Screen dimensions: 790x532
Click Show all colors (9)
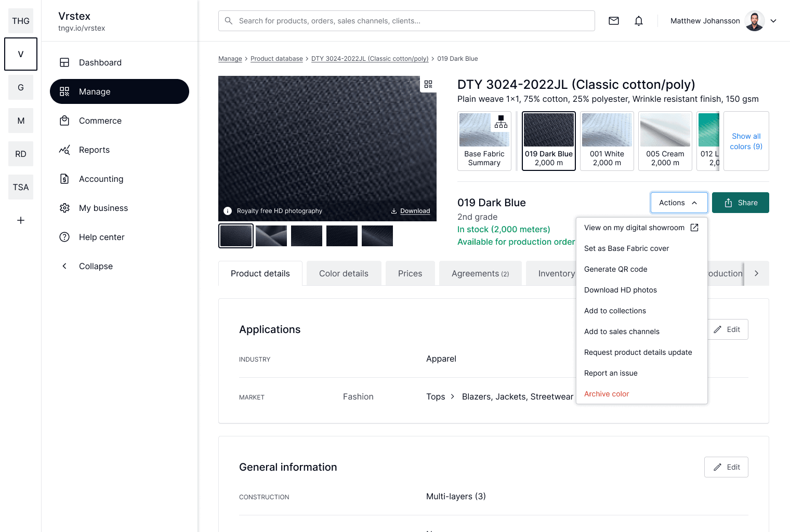click(746, 141)
